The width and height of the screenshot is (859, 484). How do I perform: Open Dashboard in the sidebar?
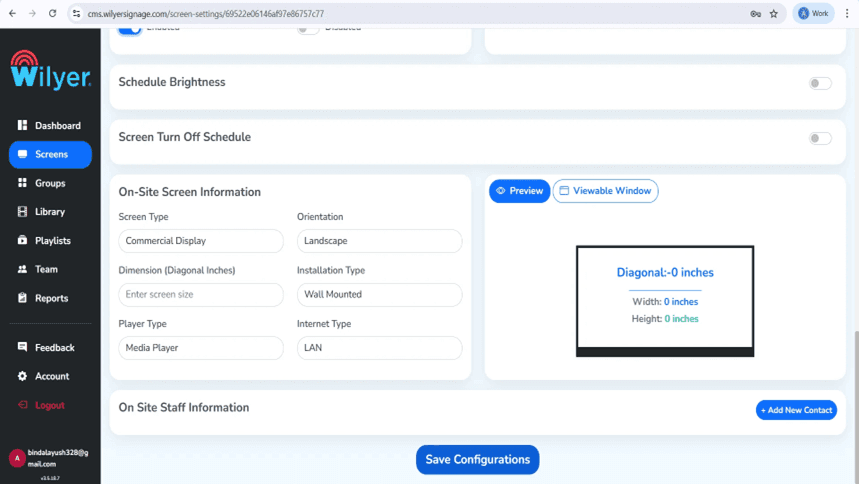[50, 126]
